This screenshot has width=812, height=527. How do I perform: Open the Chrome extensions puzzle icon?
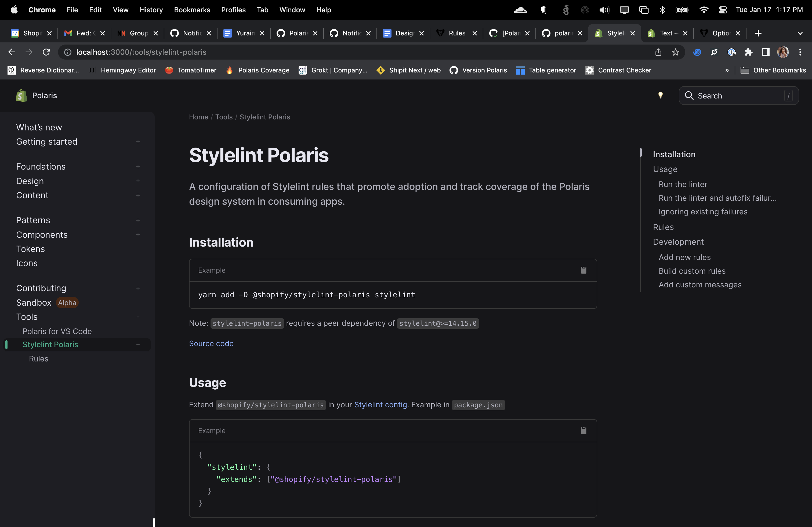[749, 52]
